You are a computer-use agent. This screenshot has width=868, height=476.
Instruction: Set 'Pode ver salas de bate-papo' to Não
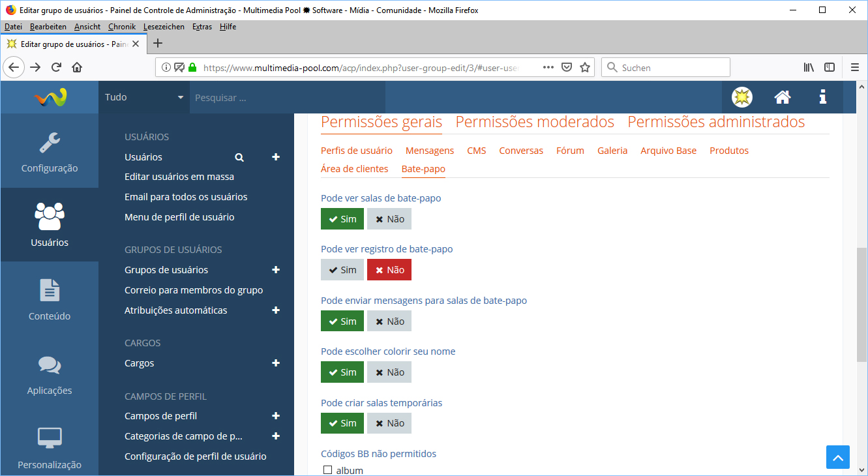[x=389, y=219]
